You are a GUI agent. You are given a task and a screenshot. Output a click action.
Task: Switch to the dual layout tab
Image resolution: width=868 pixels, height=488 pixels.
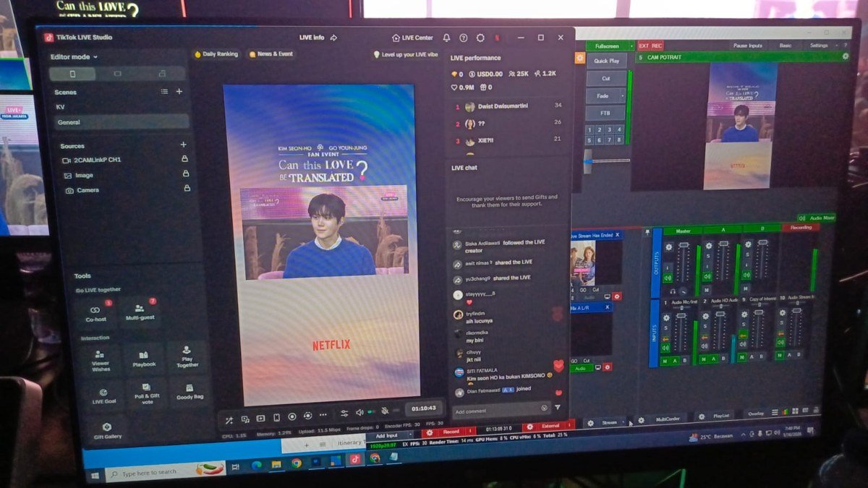tap(162, 73)
